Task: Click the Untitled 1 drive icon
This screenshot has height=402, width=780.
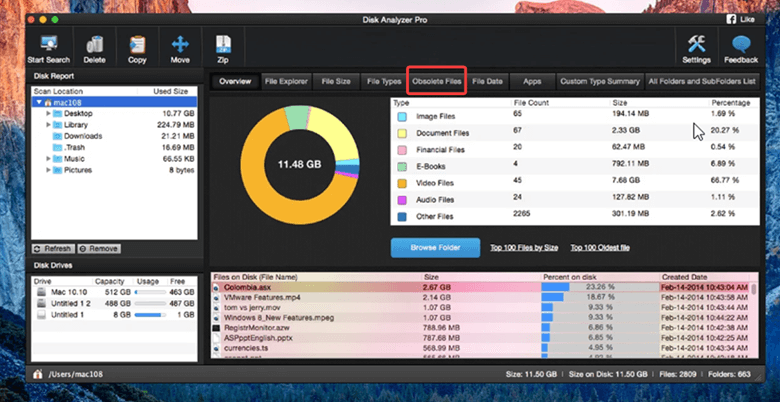Action: (x=42, y=315)
